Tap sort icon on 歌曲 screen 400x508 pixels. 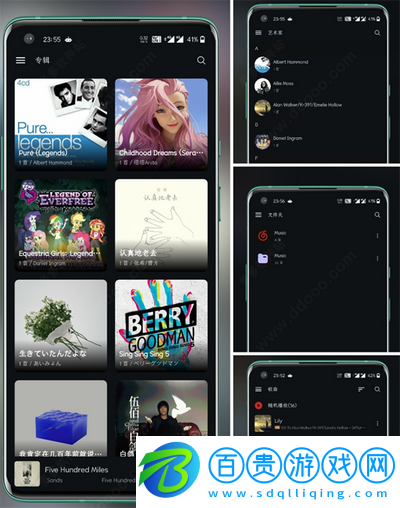tap(361, 389)
